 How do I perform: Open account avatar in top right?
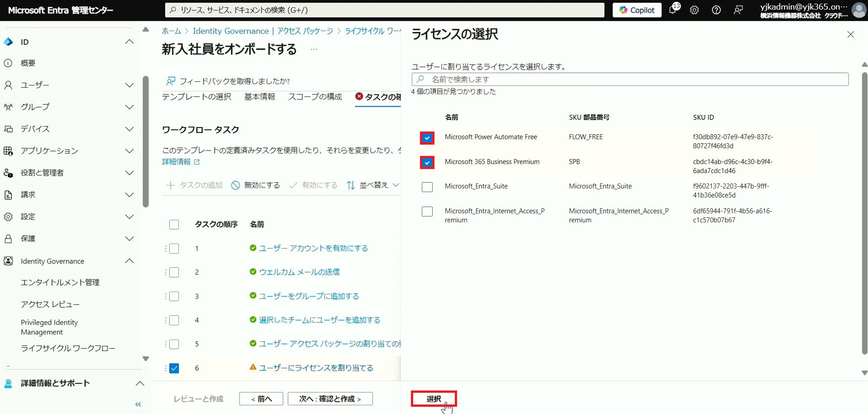859,10
